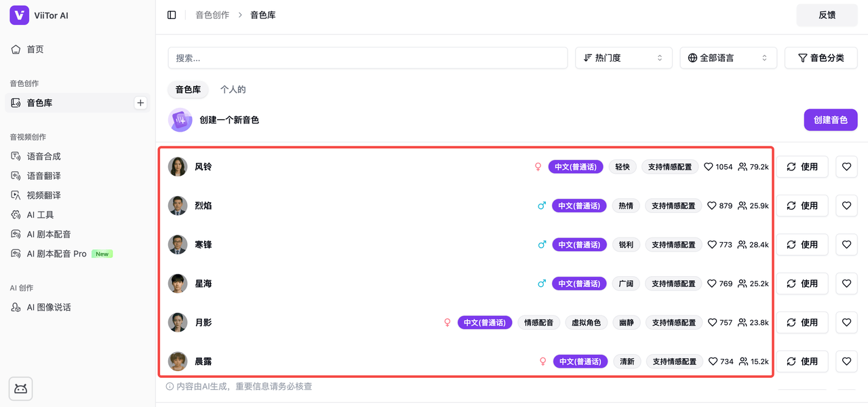Open 语音合成 in the sidebar

click(43, 156)
